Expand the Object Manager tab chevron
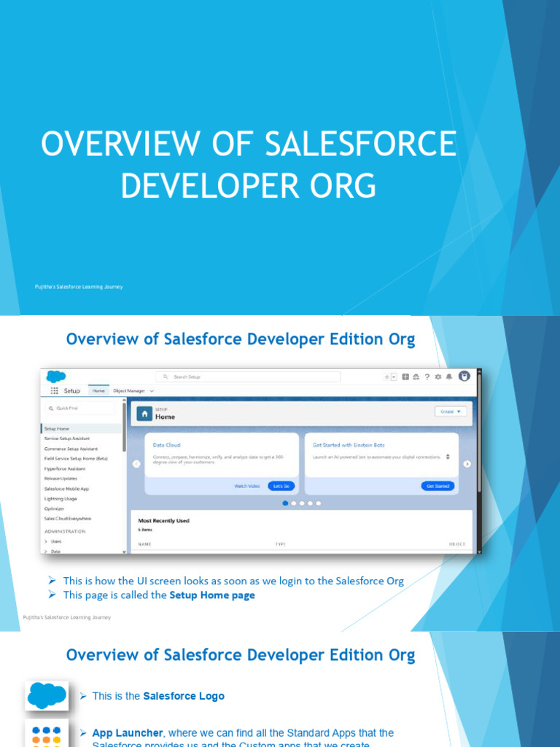 point(152,391)
